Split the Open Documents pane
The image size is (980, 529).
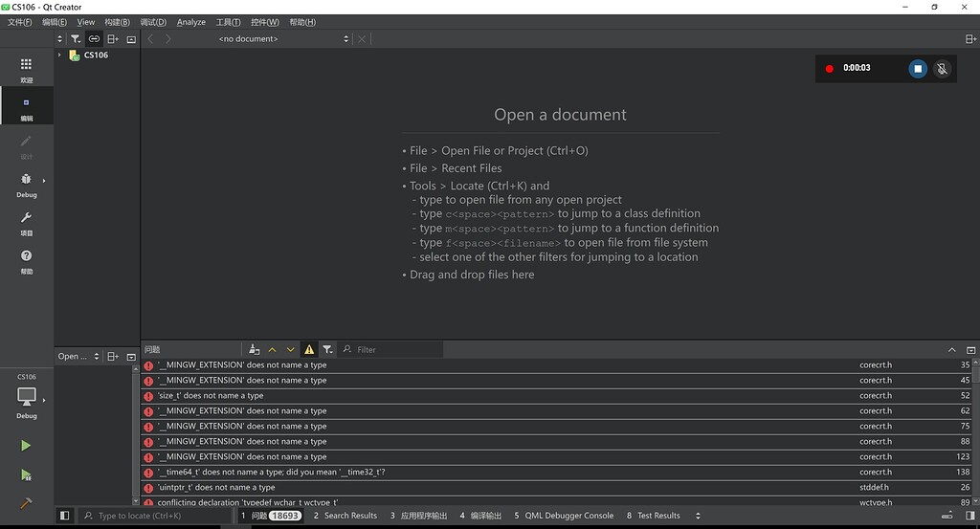click(113, 356)
